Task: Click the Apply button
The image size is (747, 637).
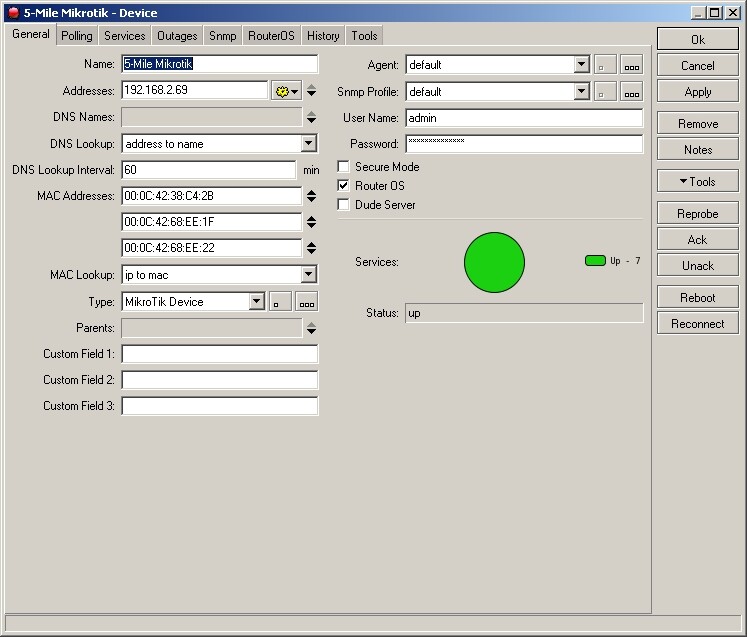Action: (697, 92)
